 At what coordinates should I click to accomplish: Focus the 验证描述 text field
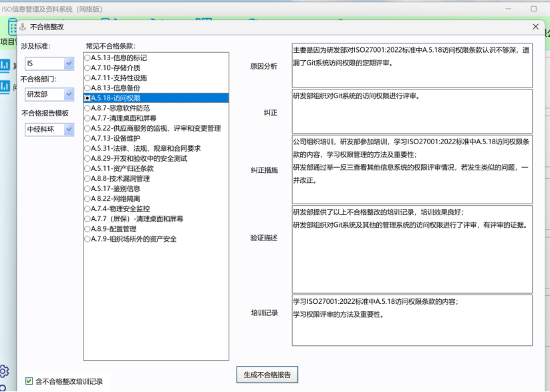pyautogui.click(x=412, y=249)
